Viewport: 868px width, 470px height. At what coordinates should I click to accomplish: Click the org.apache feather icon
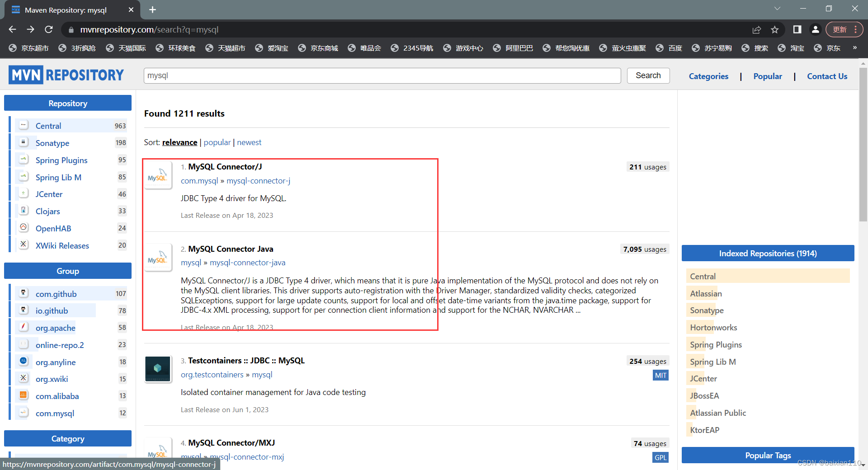24,327
